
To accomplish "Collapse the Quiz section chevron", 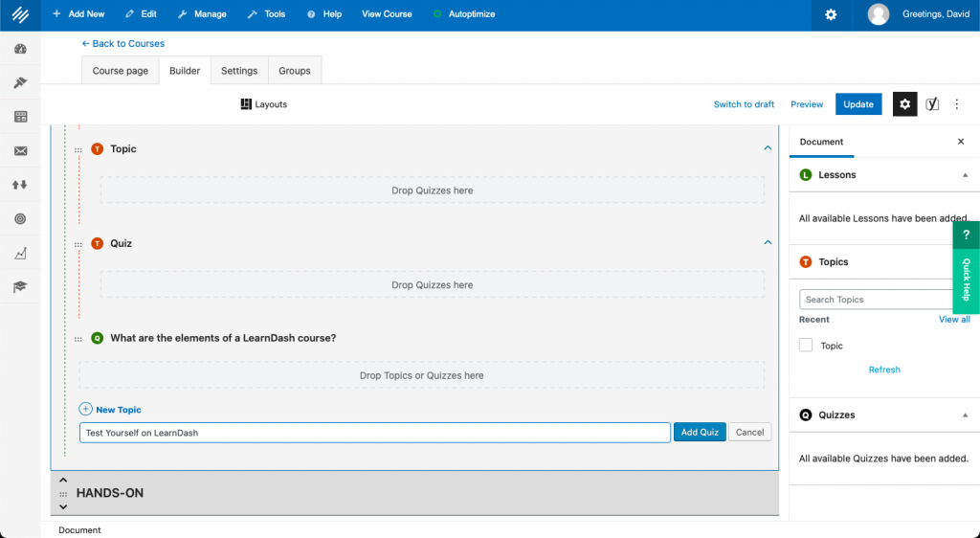I will click(768, 243).
